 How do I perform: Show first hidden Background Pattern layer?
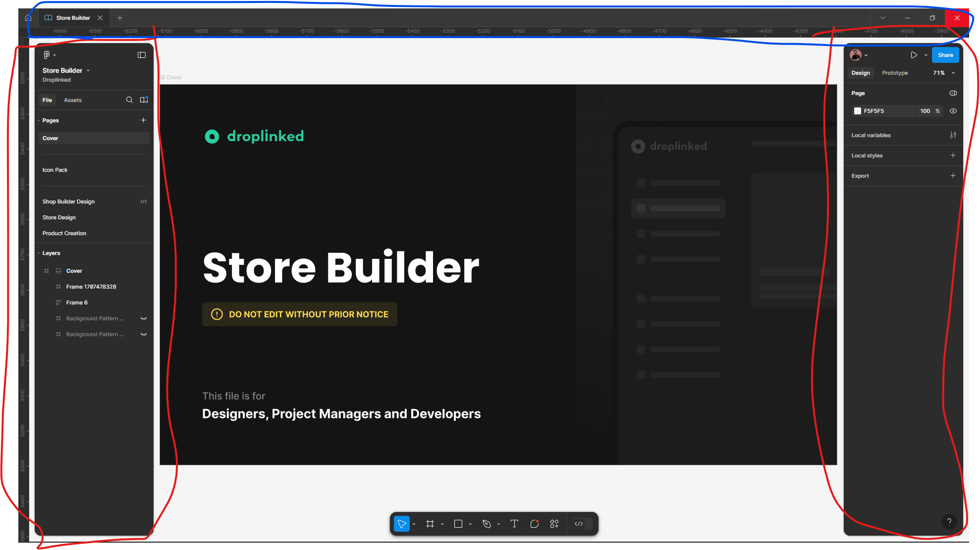point(144,318)
